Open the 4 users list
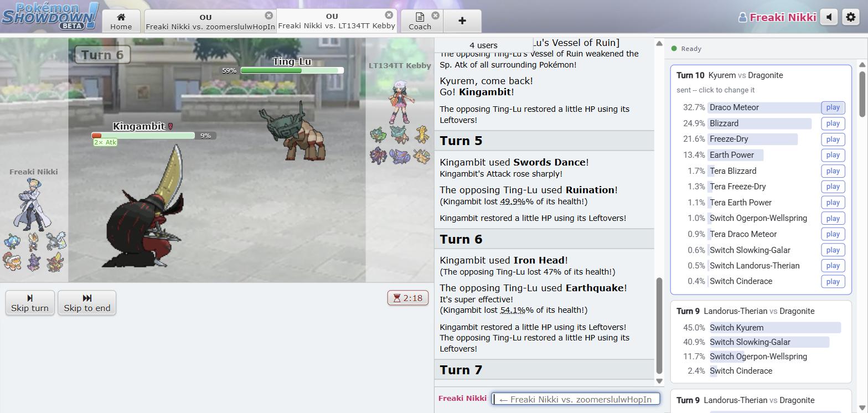Screen dimensions: 868x413 483,45
